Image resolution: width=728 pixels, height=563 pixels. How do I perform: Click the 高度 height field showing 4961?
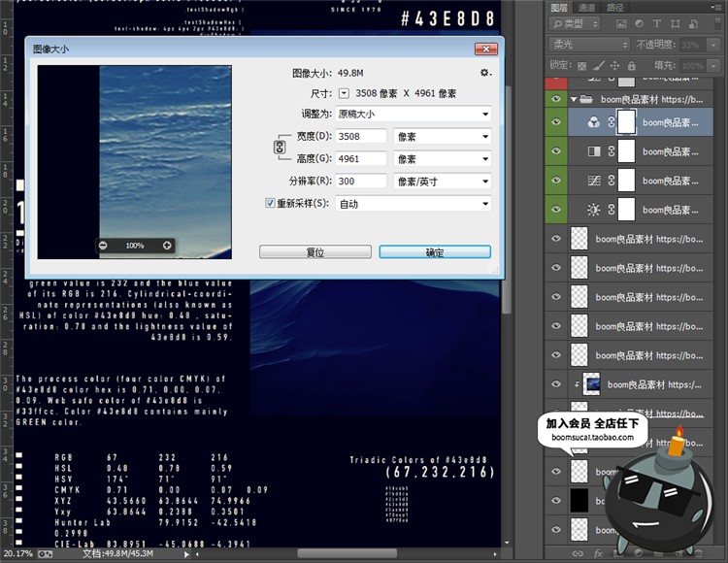(x=361, y=159)
